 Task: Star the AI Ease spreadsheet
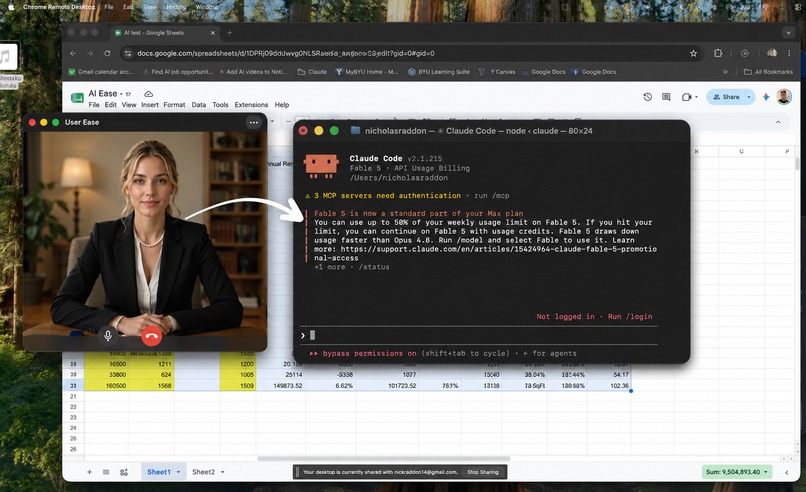[129, 94]
